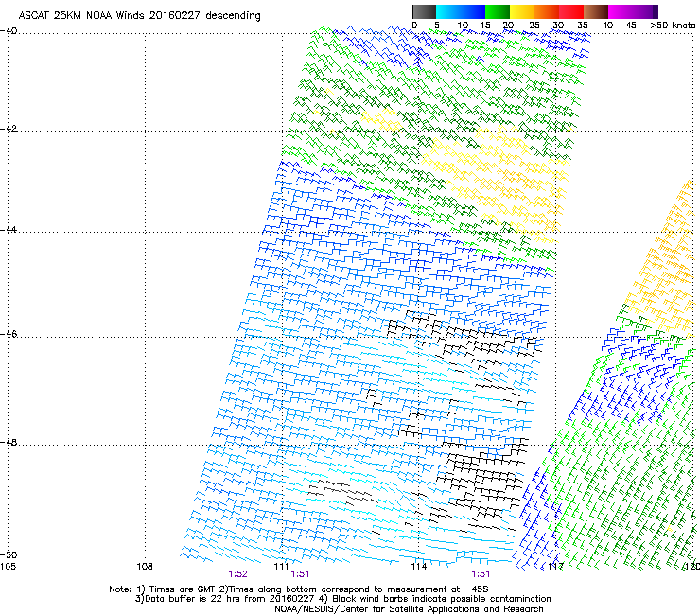Click the -50 latitude axis label
Image resolution: width=700 pixels, height=615 pixels.
[9, 554]
